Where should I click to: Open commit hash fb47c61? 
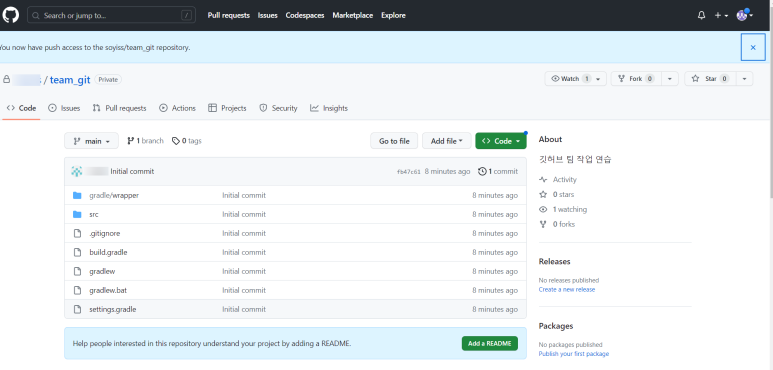pos(409,172)
